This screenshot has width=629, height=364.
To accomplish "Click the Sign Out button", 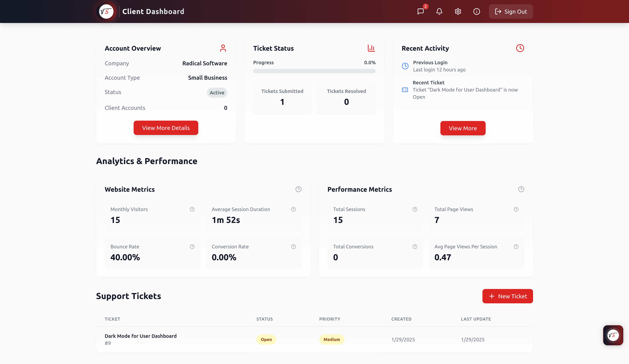I will tap(511, 11).
